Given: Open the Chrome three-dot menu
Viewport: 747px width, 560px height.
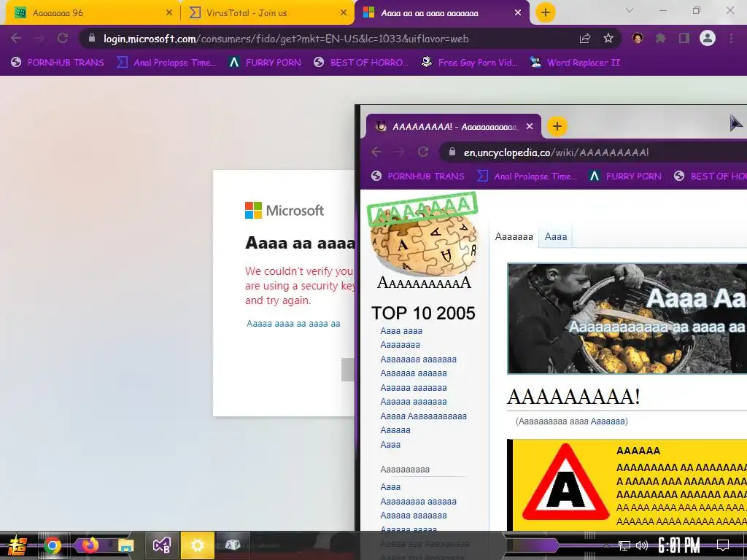Looking at the screenshot, I should [731, 38].
